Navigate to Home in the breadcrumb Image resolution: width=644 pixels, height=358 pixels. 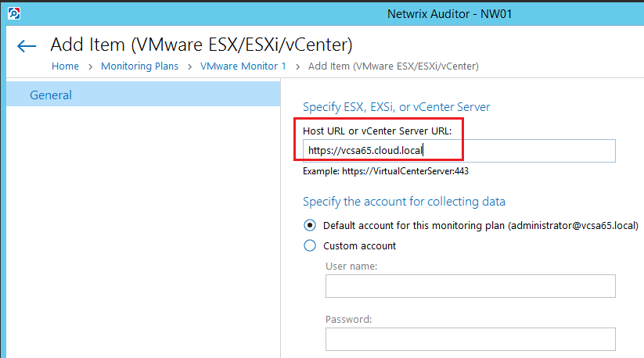tap(65, 66)
